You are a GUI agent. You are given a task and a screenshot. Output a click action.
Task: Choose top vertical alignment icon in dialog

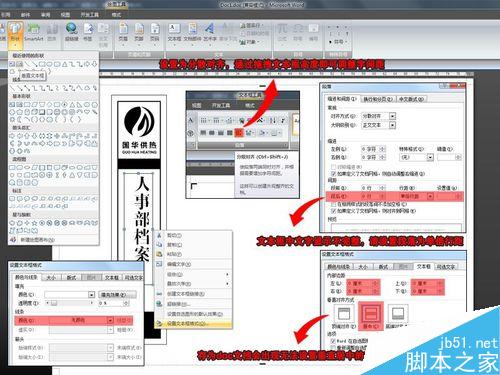343,315
